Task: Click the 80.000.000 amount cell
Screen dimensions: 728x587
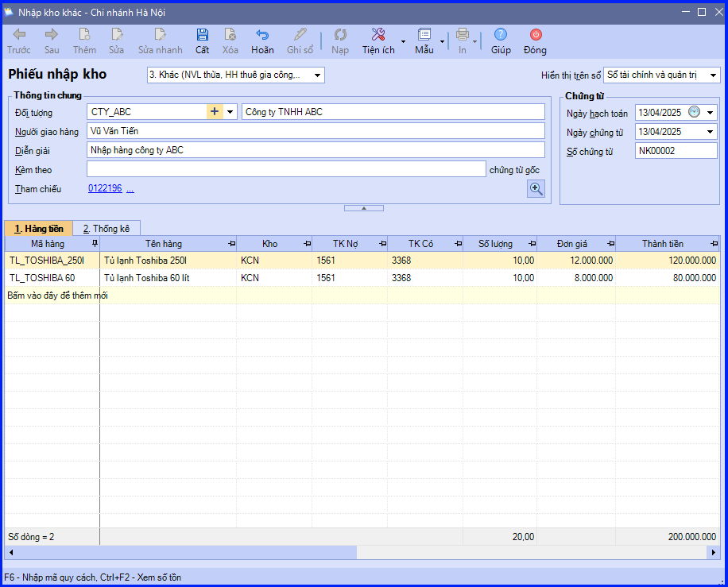Action: (668, 278)
